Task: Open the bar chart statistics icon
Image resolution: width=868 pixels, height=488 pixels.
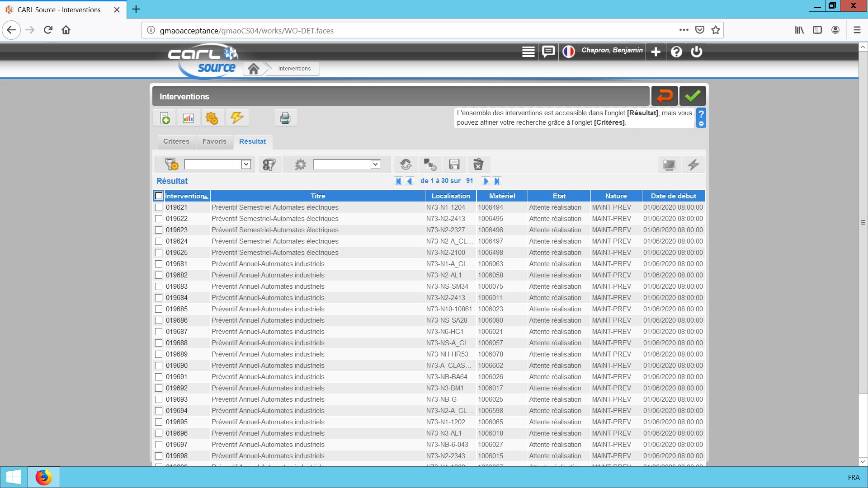Action: tap(189, 118)
